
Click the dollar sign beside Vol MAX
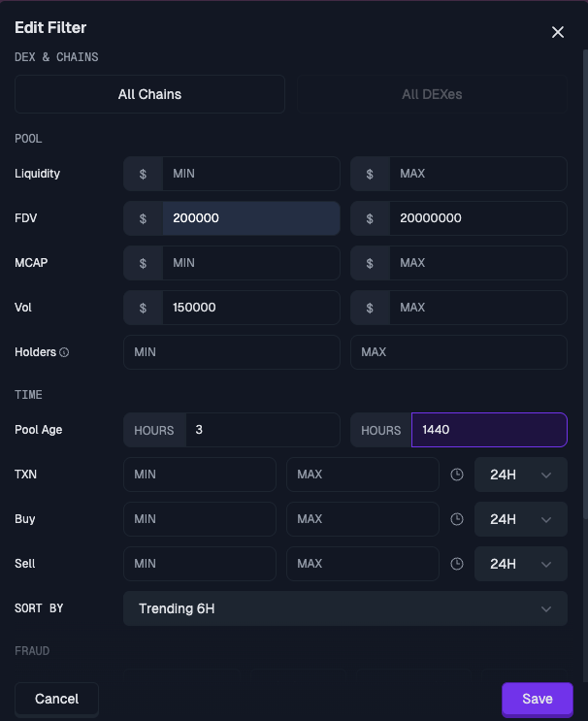point(370,308)
